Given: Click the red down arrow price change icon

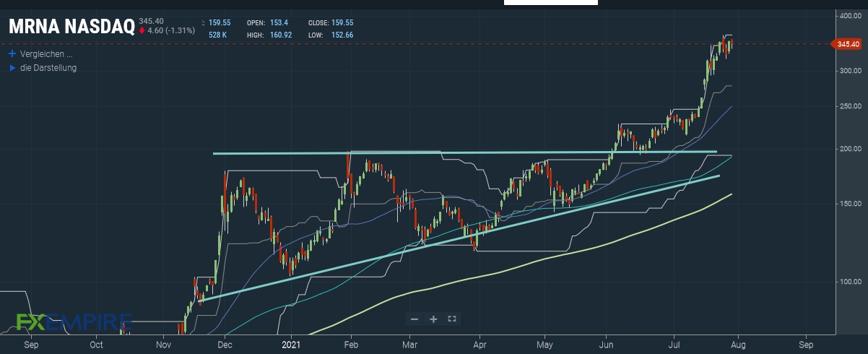Looking at the screenshot, I should click(142, 30).
